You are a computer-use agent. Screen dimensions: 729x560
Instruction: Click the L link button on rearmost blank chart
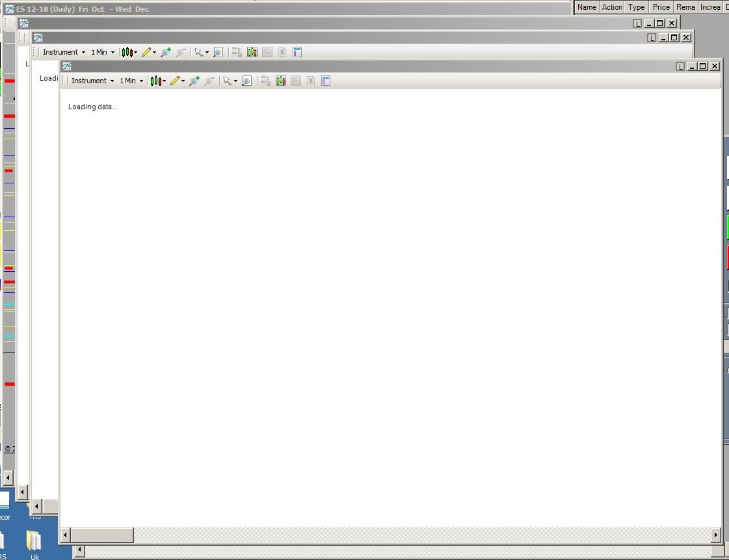(x=637, y=23)
